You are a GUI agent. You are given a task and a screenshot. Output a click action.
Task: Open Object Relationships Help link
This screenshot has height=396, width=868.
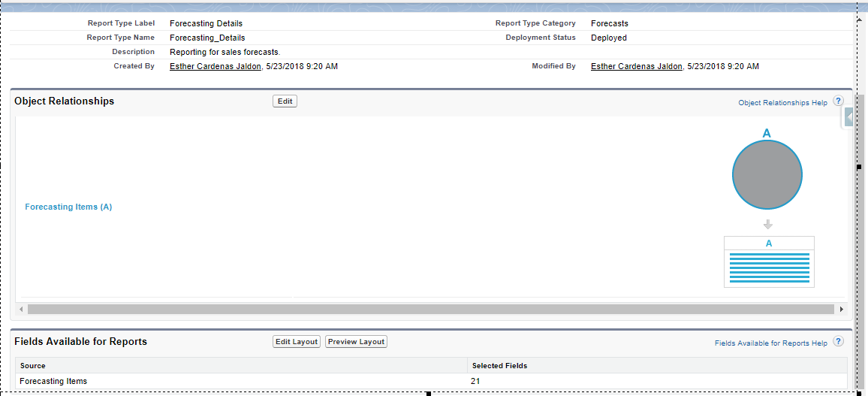[782, 103]
